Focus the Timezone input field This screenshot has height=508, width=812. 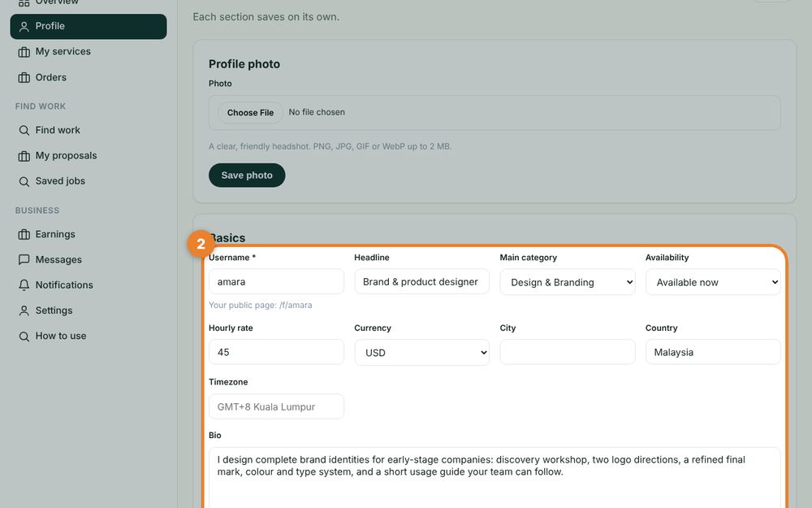click(276, 406)
